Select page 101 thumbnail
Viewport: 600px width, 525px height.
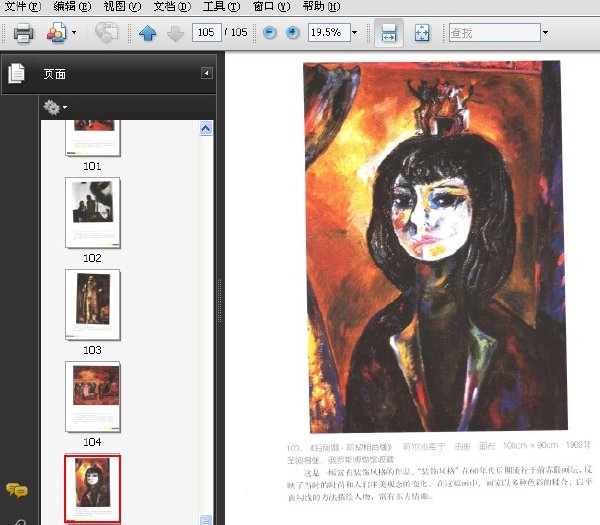click(x=93, y=138)
